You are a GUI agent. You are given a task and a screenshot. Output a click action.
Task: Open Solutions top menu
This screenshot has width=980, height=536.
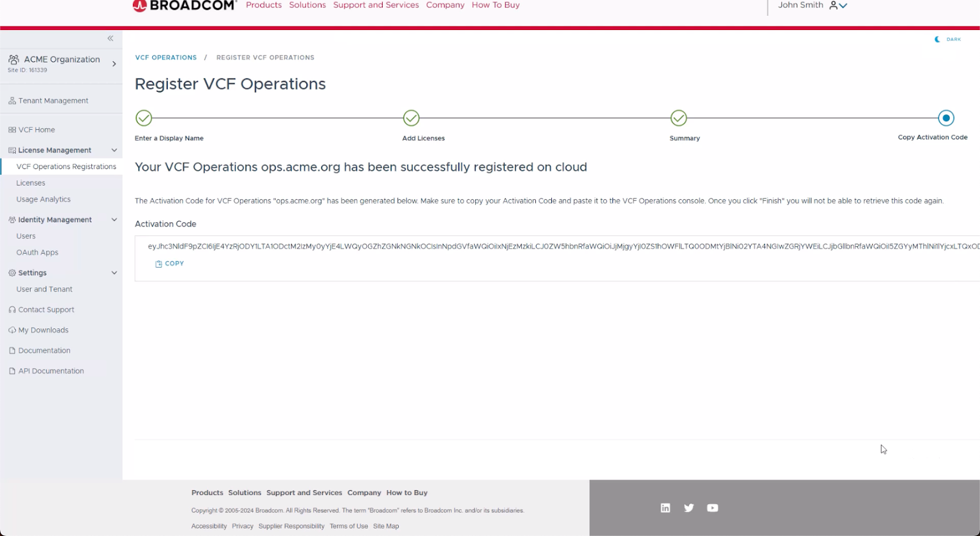pos(307,5)
